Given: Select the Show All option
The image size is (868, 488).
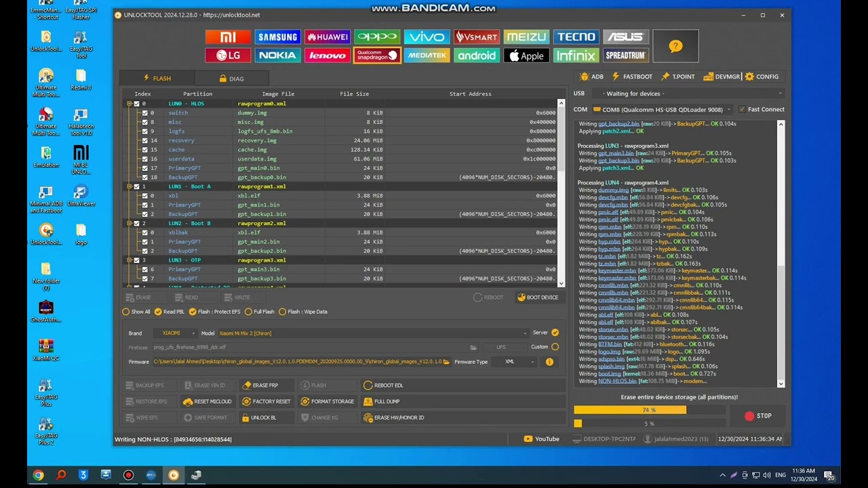Looking at the screenshot, I should [136, 312].
